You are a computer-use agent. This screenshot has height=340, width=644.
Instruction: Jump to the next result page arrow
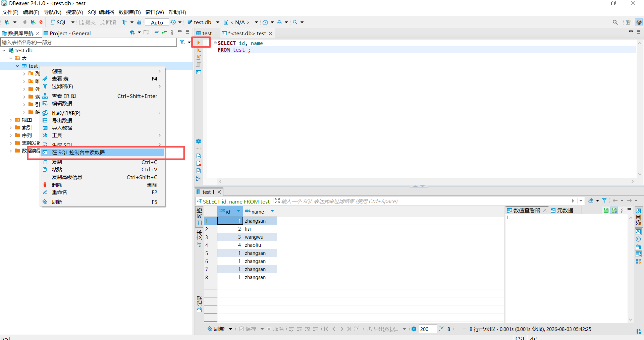pyautogui.click(x=341, y=329)
